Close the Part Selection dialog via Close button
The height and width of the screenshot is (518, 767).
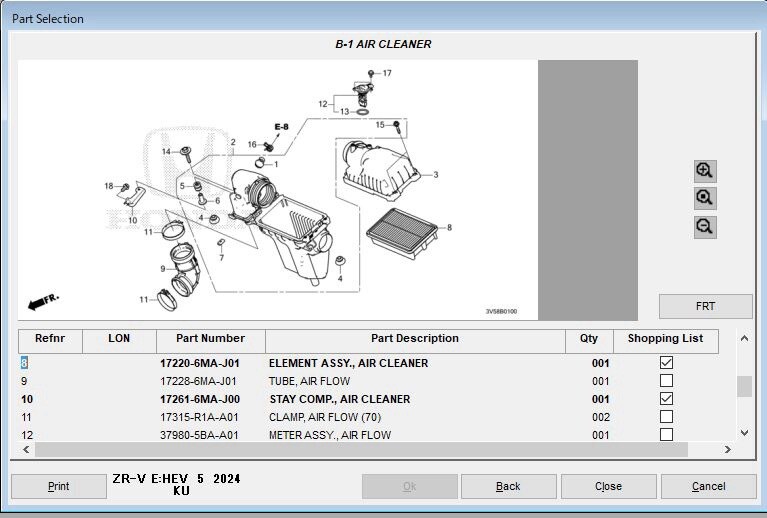[x=609, y=486]
